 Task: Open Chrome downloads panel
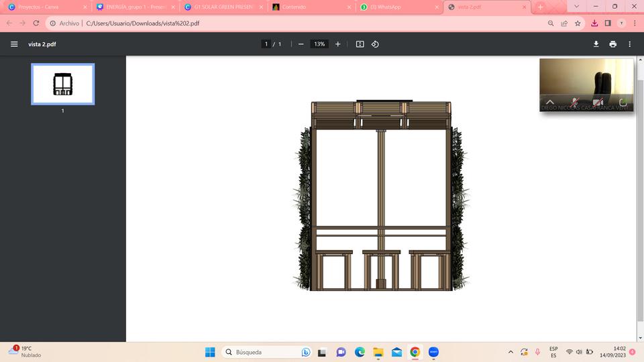tap(594, 23)
